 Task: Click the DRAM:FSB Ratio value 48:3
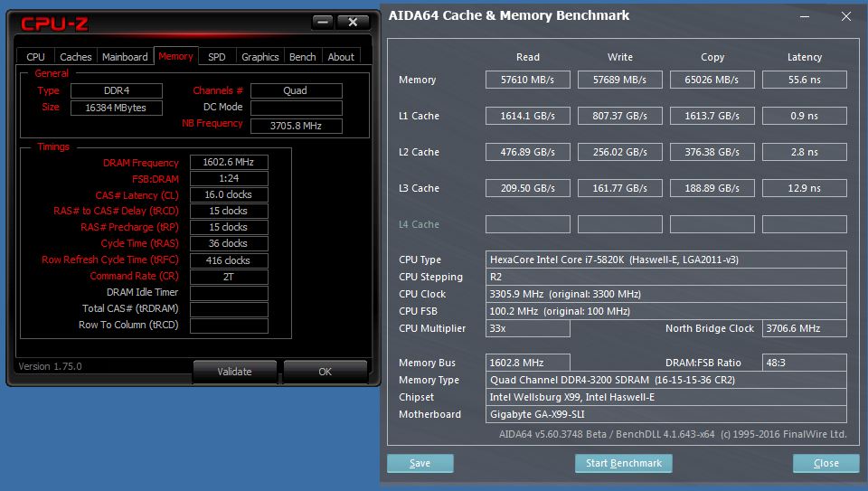point(805,363)
